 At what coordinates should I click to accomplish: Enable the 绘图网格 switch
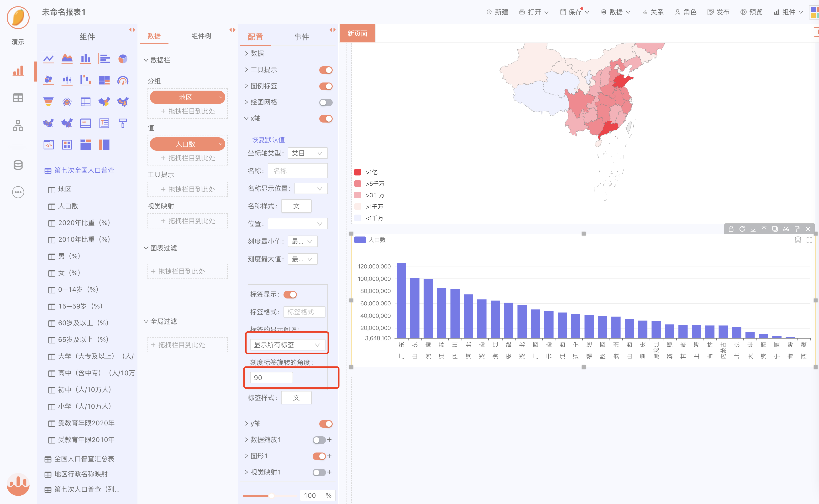pos(326,102)
